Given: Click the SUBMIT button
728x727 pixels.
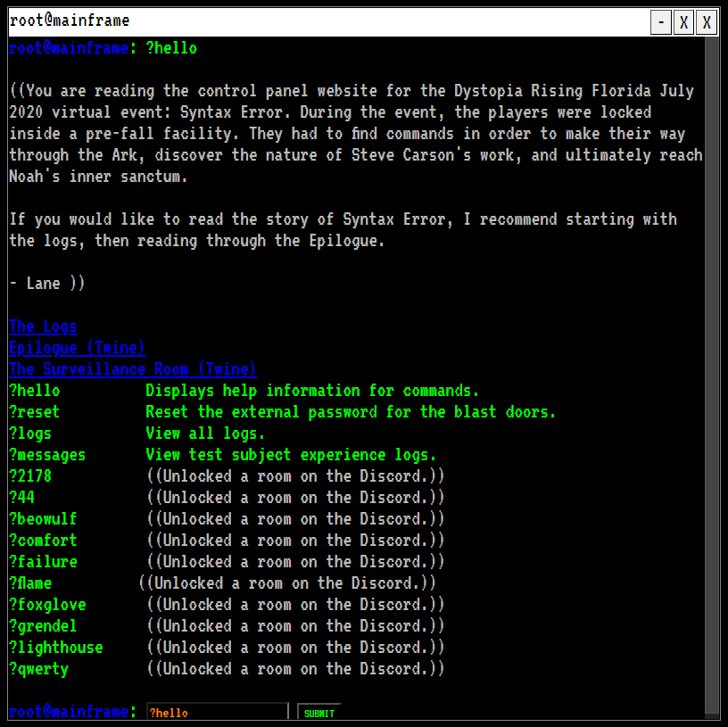Looking at the screenshot, I should 319,713.
